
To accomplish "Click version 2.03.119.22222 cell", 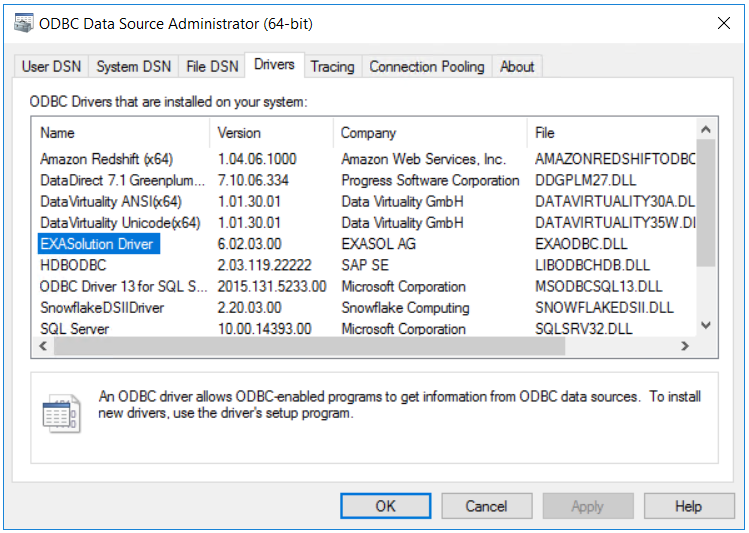I will (264, 265).
